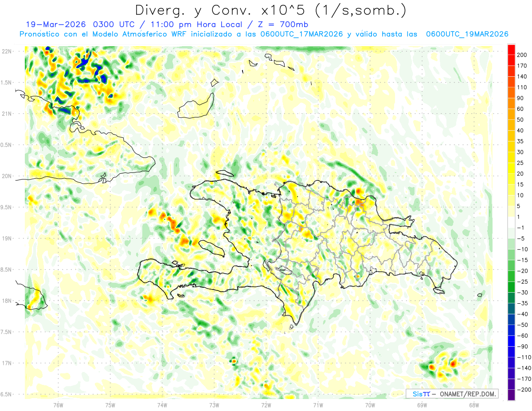The width and height of the screenshot is (532, 411).
Task: Select the '-140' colorbar value
Action: 525,368
